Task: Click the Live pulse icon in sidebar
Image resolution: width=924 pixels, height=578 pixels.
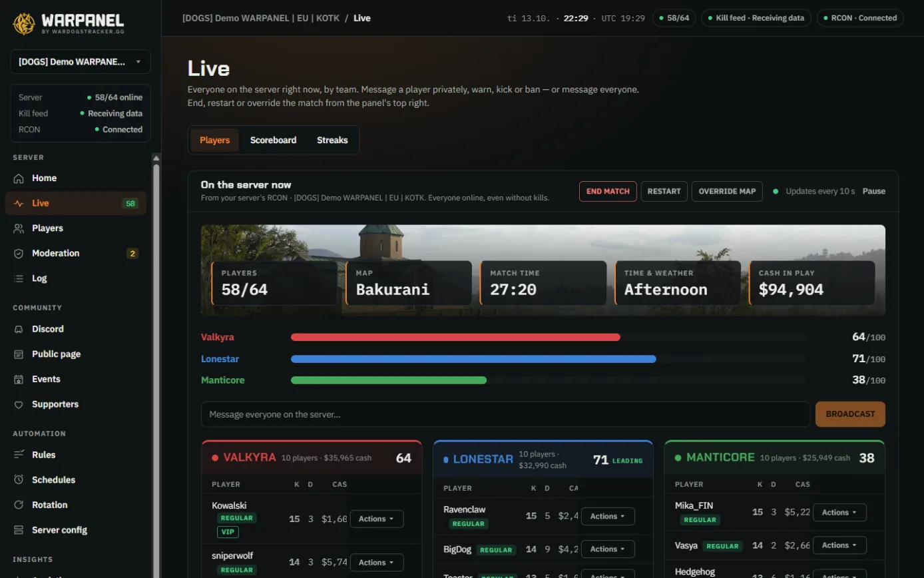Action: pos(19,203)
